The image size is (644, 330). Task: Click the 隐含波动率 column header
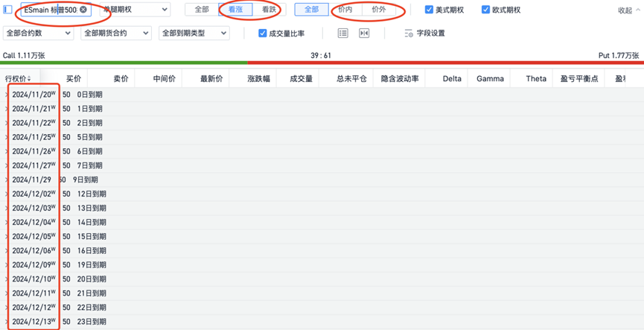click(400, 79)
